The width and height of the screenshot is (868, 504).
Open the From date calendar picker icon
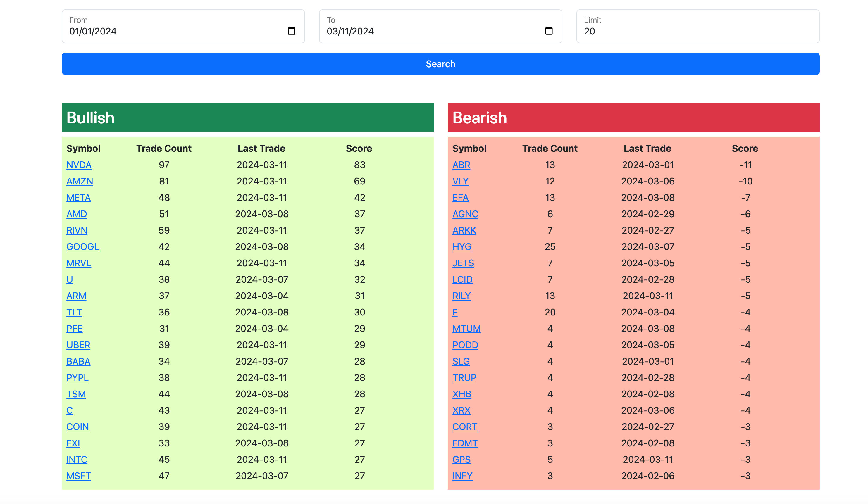(291, 31)
